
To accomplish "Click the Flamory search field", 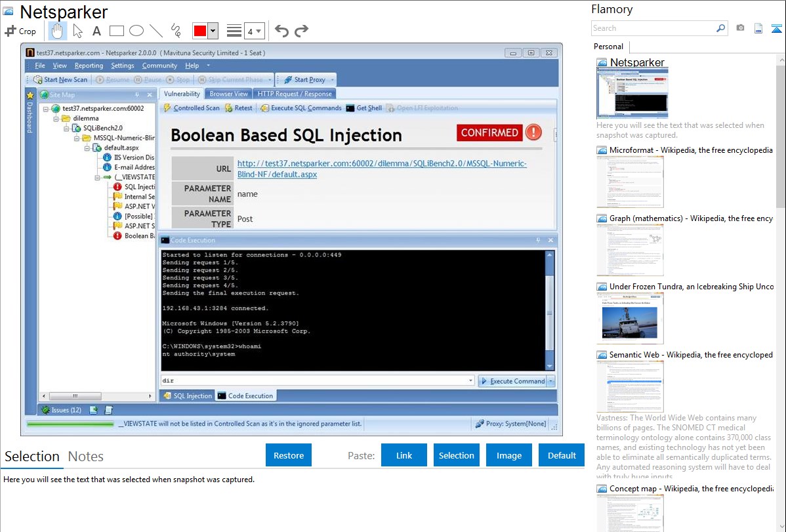I will (653, 28).
